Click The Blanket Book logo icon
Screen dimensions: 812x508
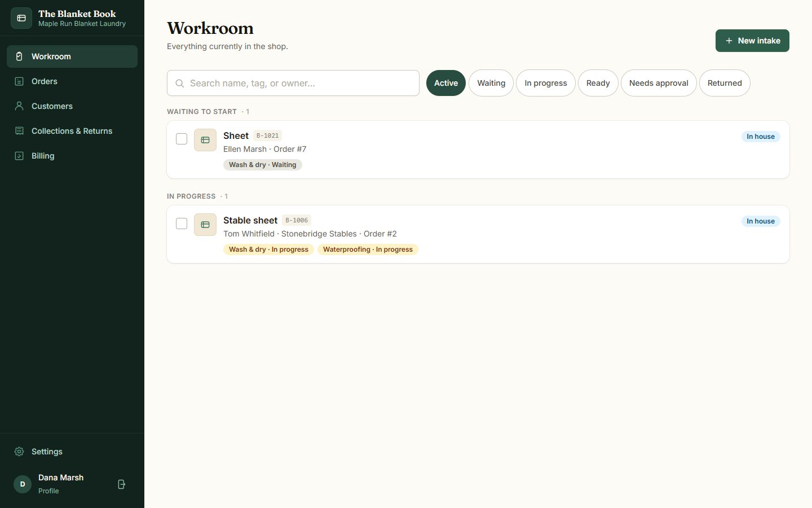21,18
